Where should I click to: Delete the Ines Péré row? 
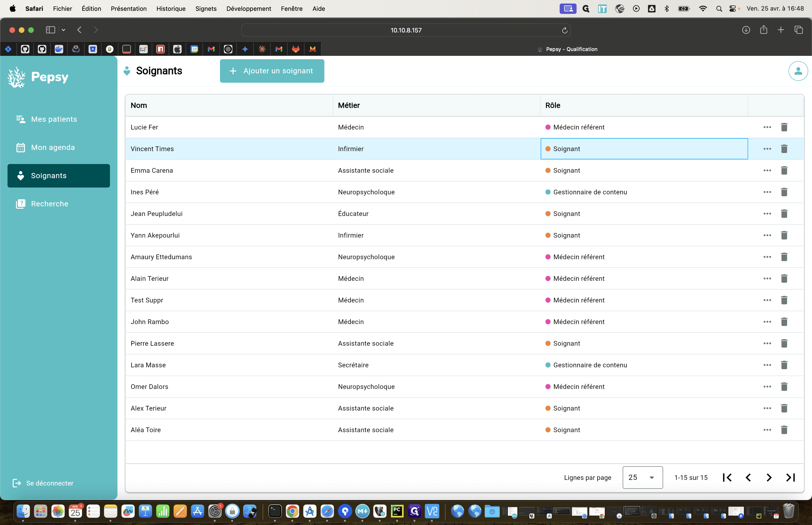[784, 192]
